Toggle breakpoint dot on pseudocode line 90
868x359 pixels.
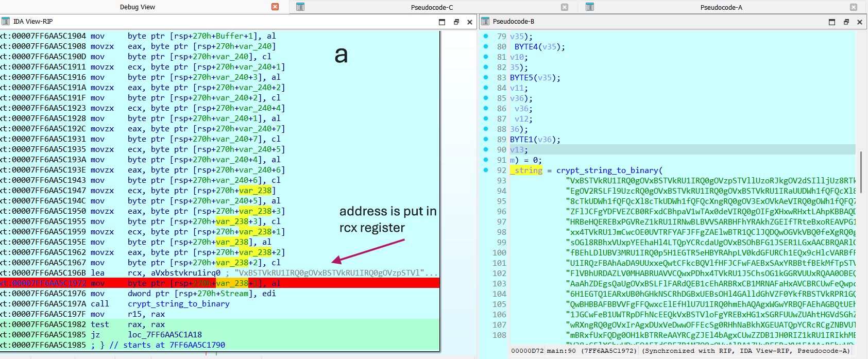(486, 149)
